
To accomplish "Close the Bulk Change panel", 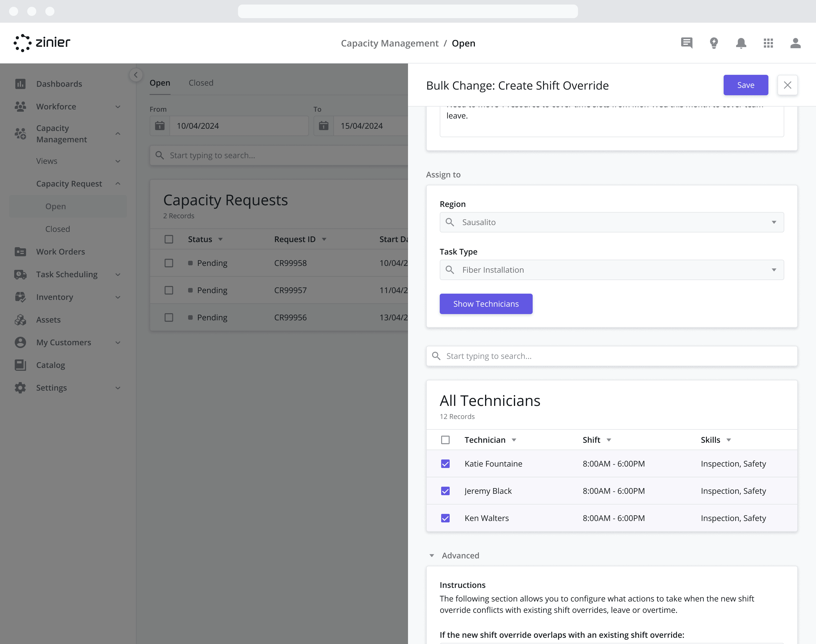I will (x=787, y=85).
